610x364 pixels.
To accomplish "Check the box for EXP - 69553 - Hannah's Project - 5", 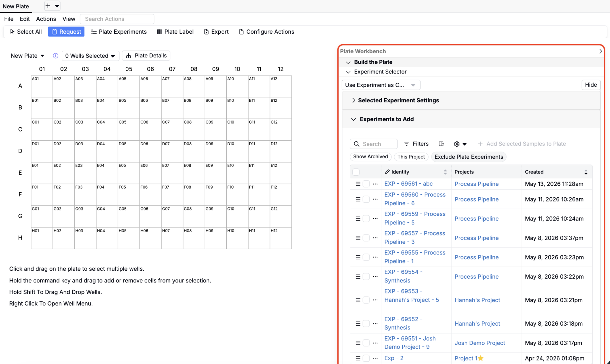I will coord(366,300).
